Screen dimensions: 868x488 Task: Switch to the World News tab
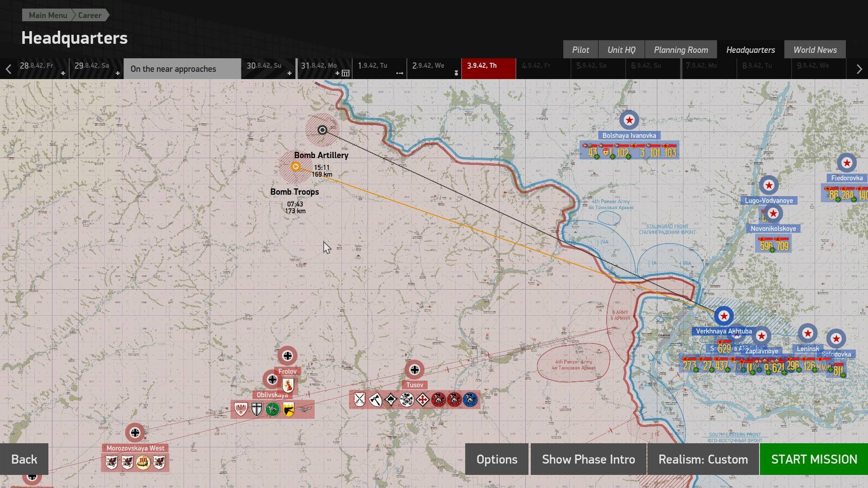pos(815,50)
